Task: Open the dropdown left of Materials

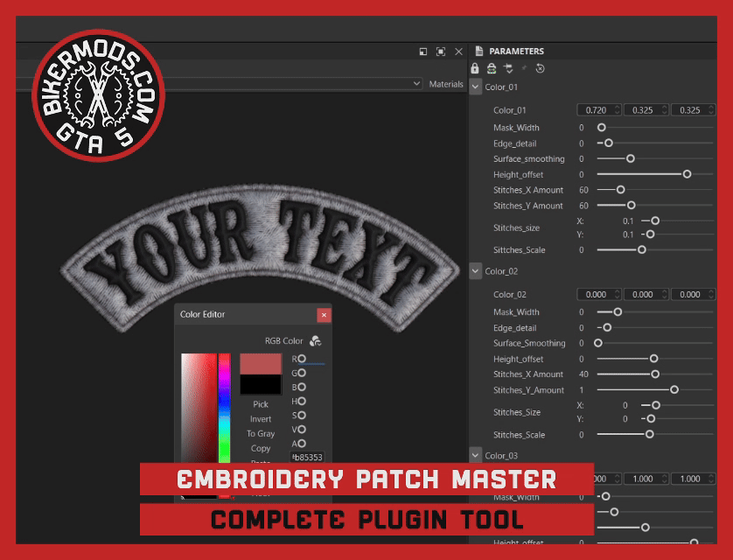Action: (x=417, y=84)
